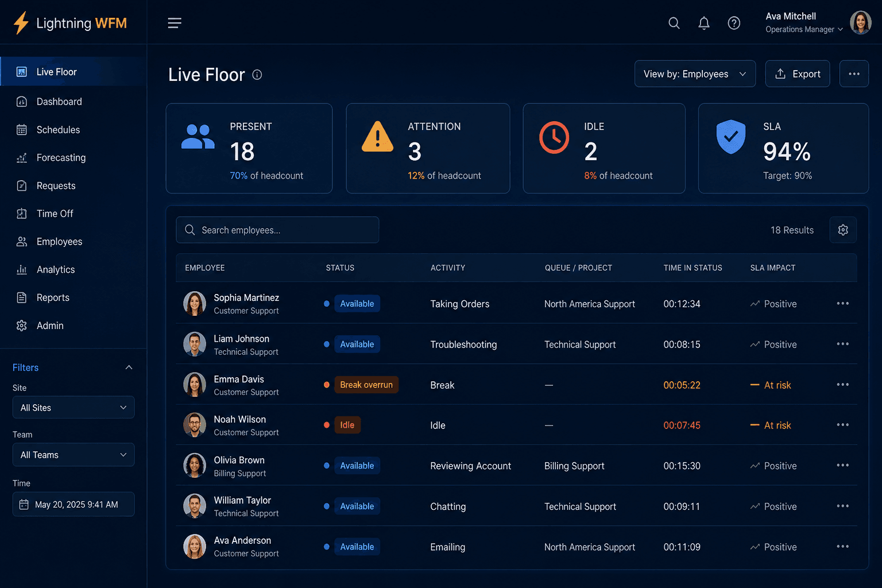
Task: Sort by SLA IMPACT column header
Action: (773, 268)
